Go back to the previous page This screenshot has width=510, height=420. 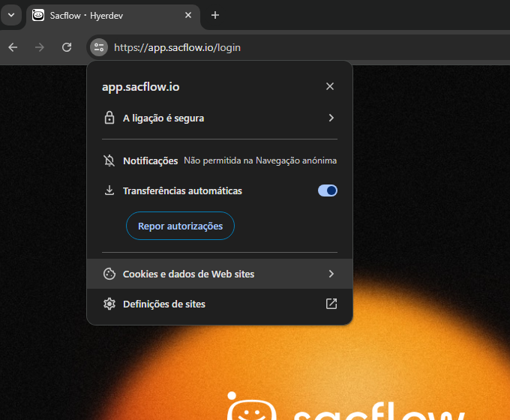13,47
